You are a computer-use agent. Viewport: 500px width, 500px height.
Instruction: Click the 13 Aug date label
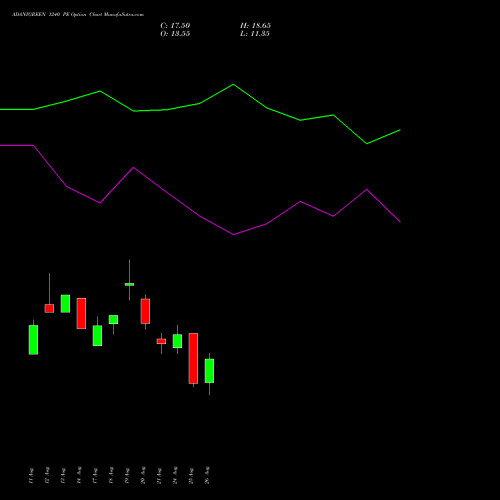[63, 476]
